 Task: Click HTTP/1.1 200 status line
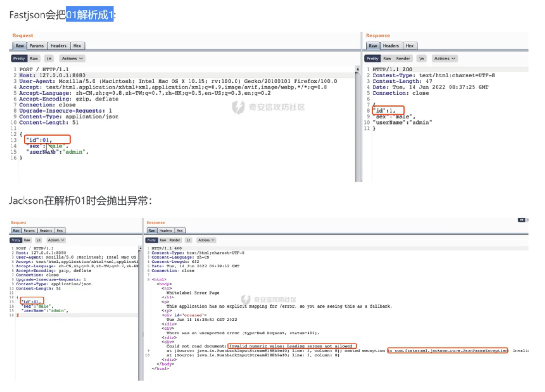[392, 69]
